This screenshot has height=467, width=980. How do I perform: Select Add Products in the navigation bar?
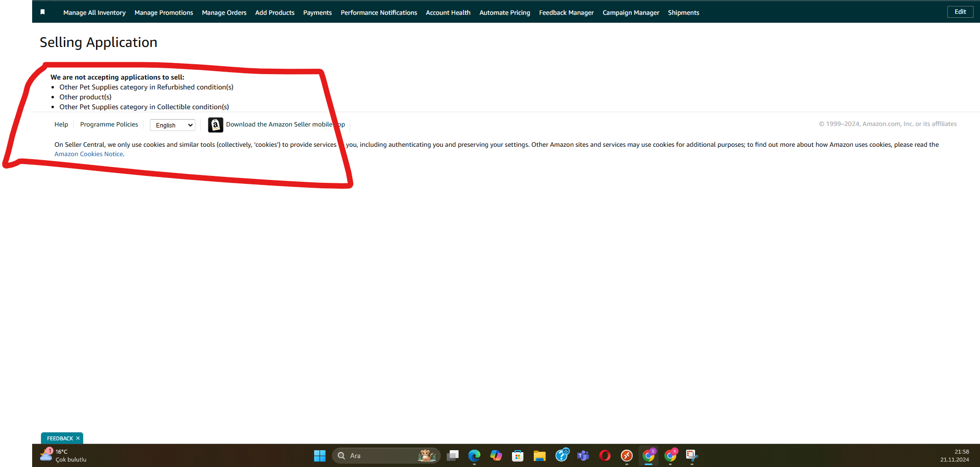point(275,12)
